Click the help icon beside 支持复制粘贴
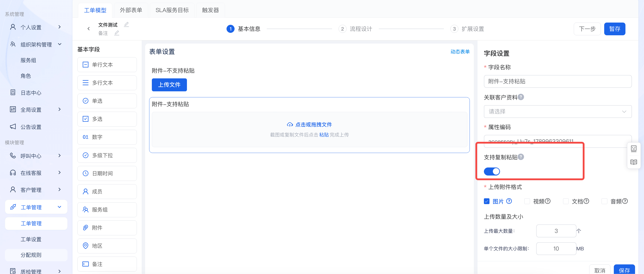Image resolution: width=644 pixels, height=274 pixels. coord(521,157)
